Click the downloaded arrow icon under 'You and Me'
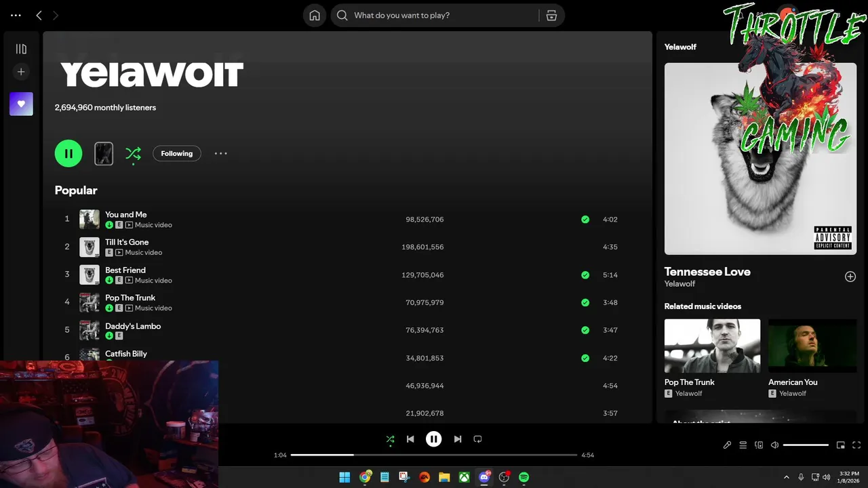Screen dimensions: 868x488 coord(109,225)
